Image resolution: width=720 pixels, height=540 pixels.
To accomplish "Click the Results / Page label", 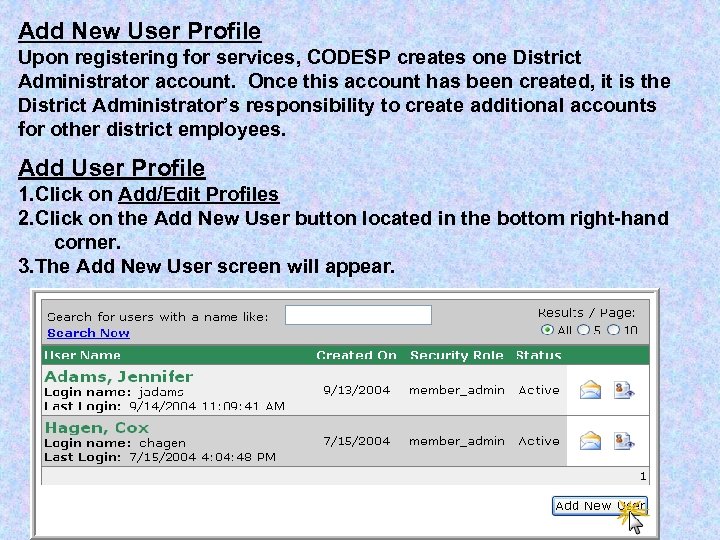I will point(586,313).
